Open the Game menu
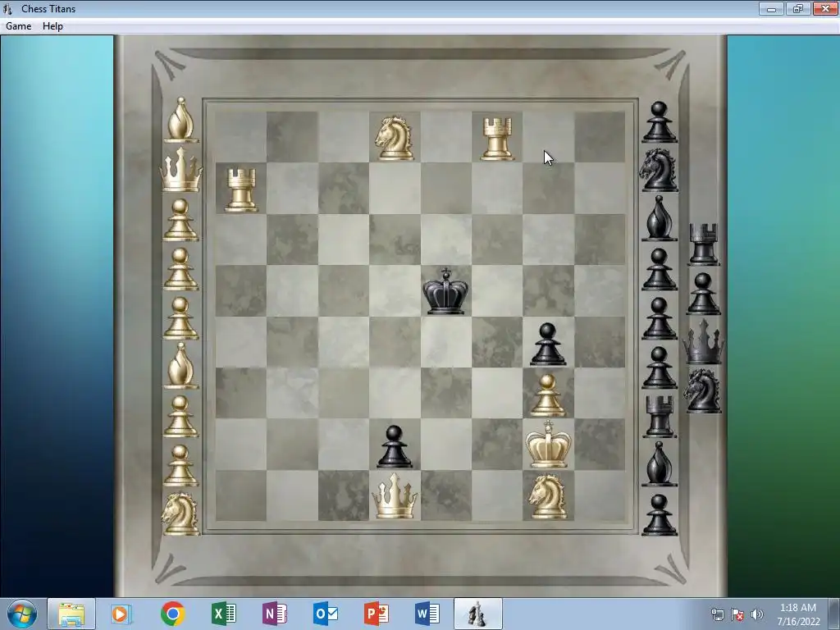 pyautogui.click(x=18, y=26)
